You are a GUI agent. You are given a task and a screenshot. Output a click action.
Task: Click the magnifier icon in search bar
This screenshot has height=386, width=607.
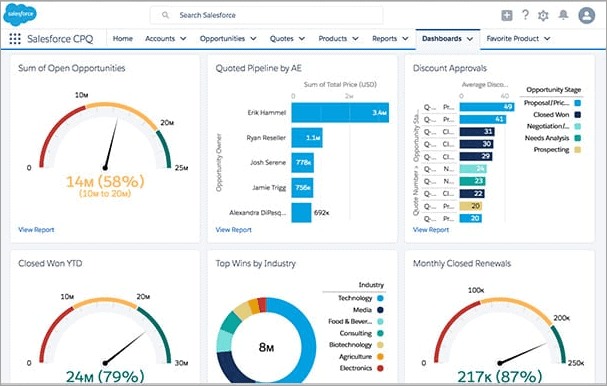(165, 15)
